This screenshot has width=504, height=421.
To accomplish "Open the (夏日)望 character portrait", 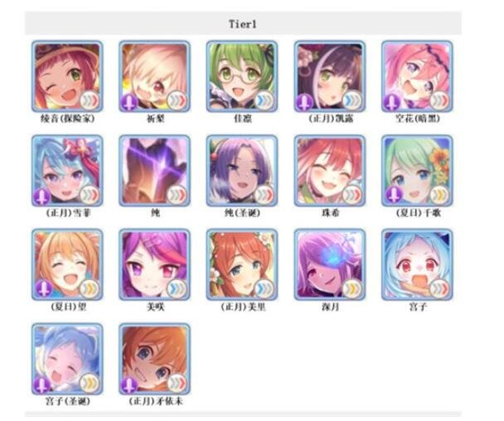I will pos(67,265).
